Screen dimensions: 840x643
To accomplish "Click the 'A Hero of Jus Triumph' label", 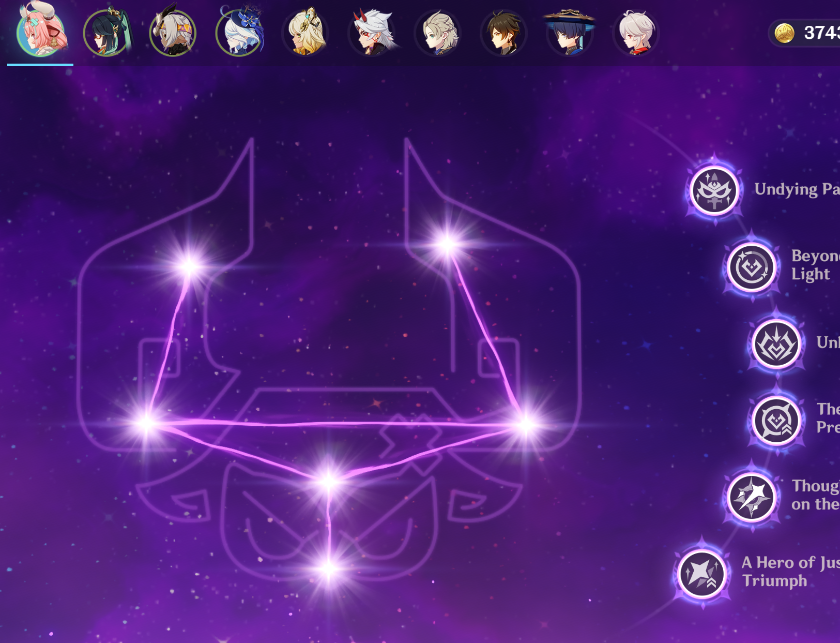I will (790, 571).
